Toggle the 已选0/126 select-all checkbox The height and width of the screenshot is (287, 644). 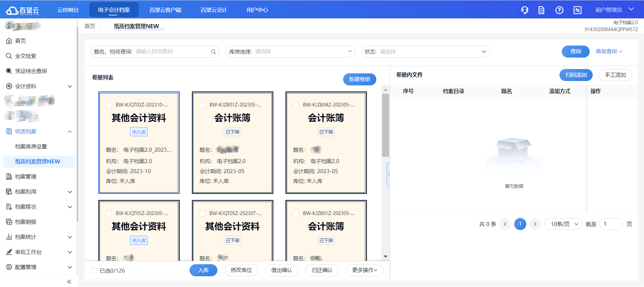tap(94, 271)
